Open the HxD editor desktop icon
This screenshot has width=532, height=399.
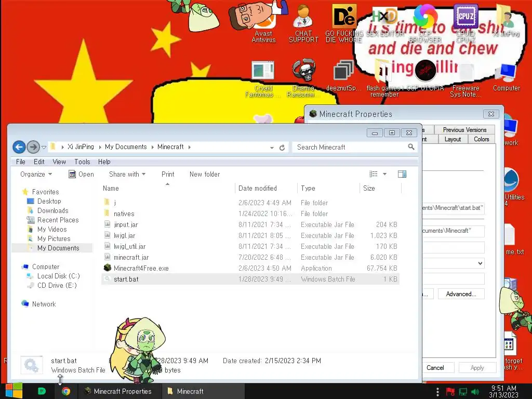[x=385, y=21]
